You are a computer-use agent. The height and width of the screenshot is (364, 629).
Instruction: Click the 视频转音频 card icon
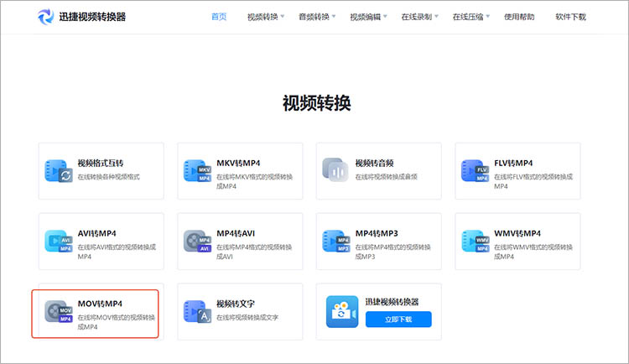335,169
